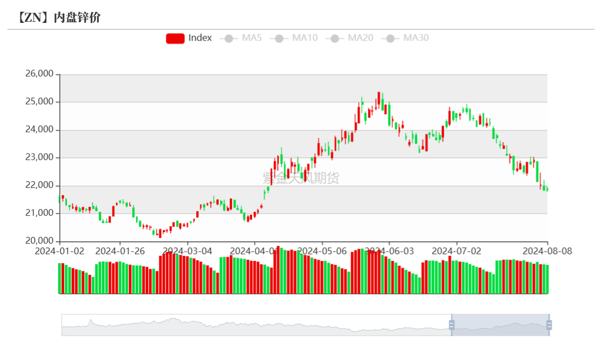Select the last candlestick at 2024-08-08

tap(547, 190)
